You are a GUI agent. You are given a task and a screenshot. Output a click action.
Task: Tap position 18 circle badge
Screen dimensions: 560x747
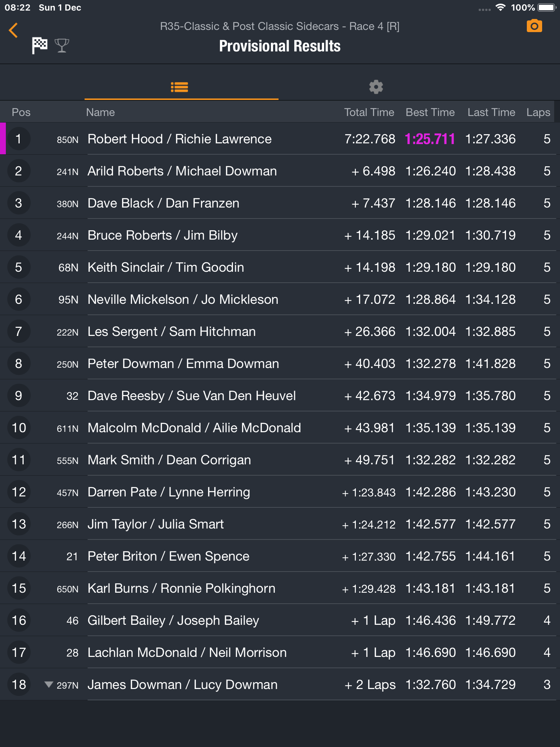pyautogui.click(x=19, y=684)
